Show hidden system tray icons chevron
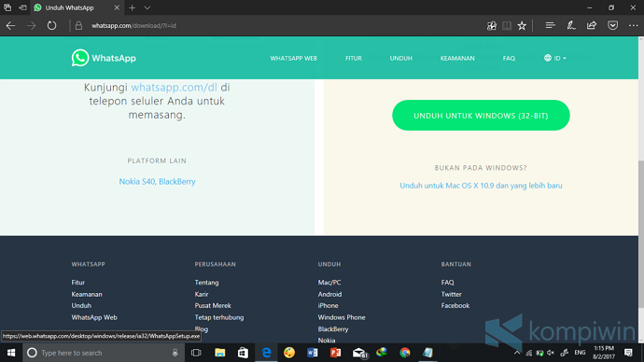The width and height of the screenshot is (644, 362). (x=517, y=353)
